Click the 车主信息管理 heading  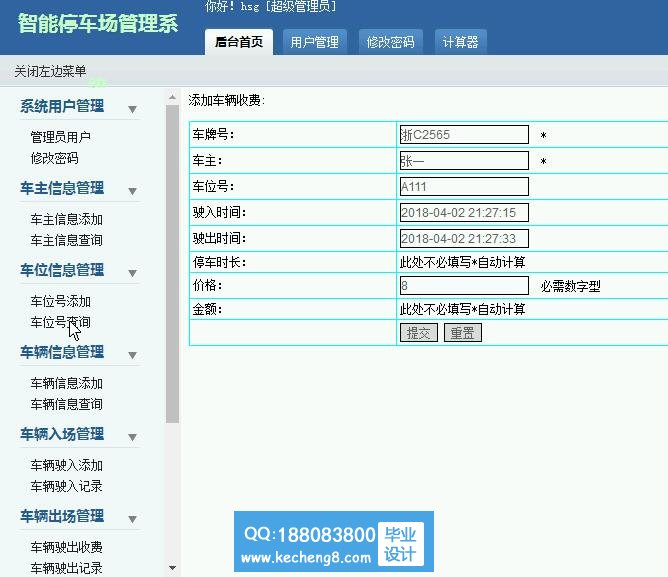[62, 188]
